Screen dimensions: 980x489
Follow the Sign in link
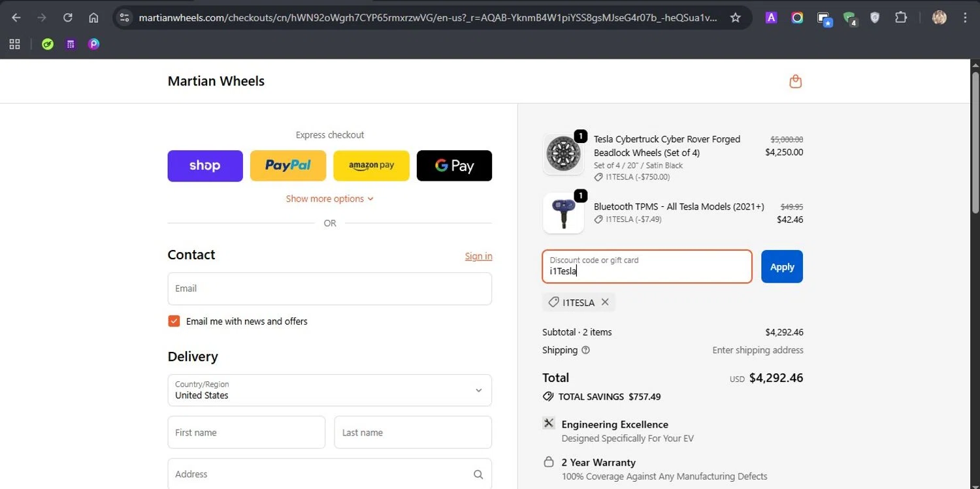coord(478,256)
